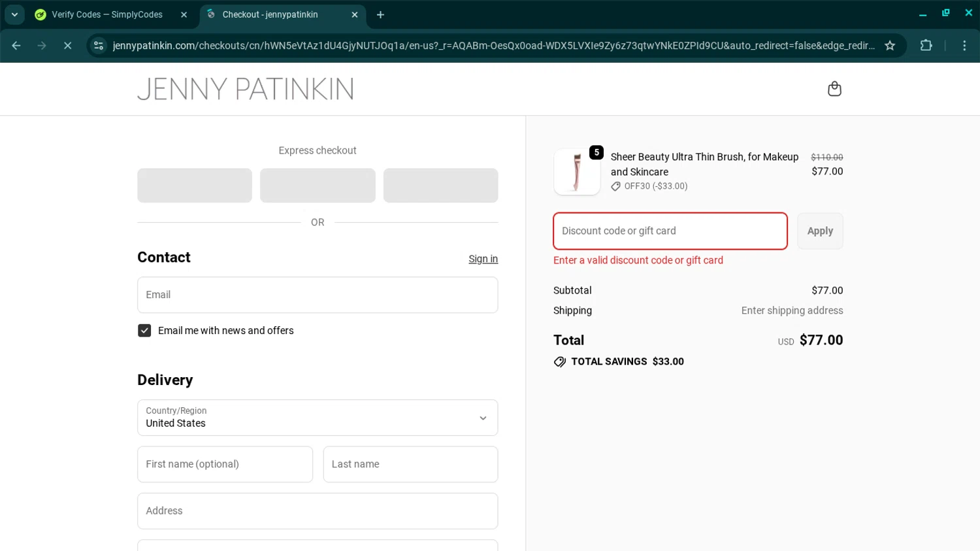Open the shopping bag cart icon
This screenshot has width=980, height=551.
tap(834, 89)
